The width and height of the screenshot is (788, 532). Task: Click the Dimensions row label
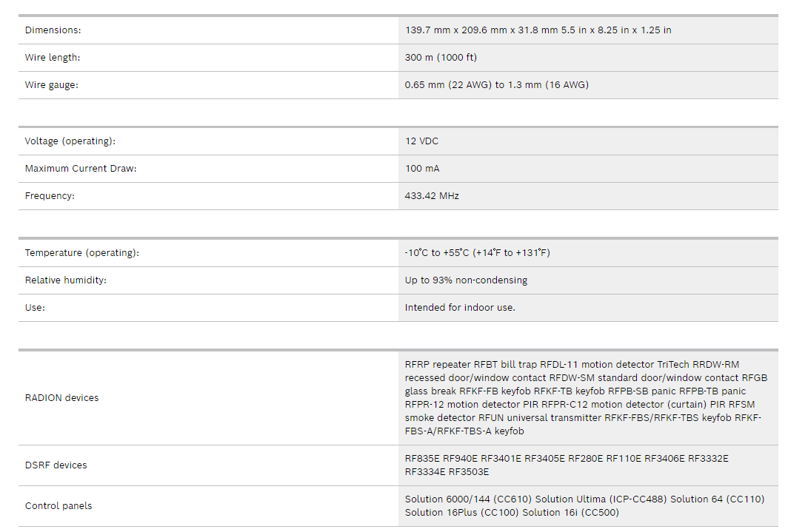point(53,30)
